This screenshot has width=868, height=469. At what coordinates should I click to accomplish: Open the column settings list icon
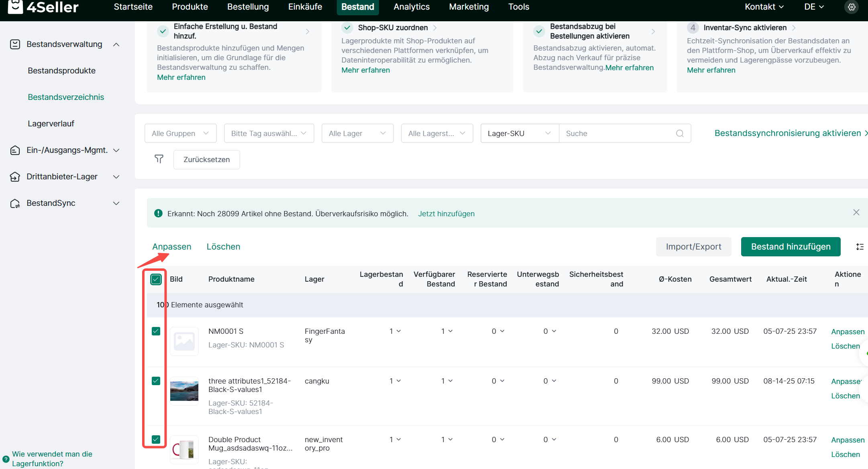click(x=860, y=247)
